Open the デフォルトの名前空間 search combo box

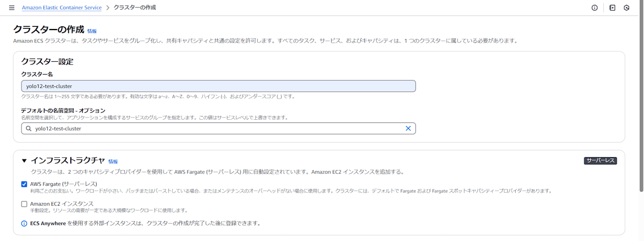tap(218, 128)
